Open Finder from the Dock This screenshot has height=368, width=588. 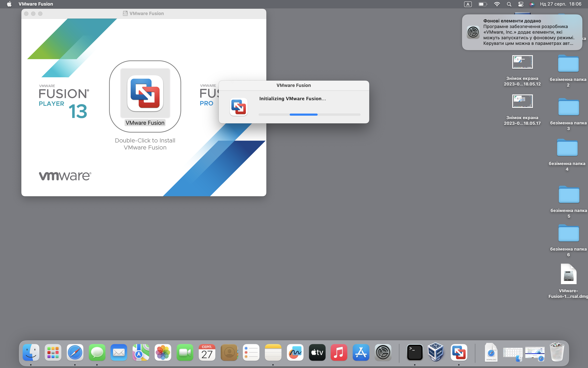point(31,352)
